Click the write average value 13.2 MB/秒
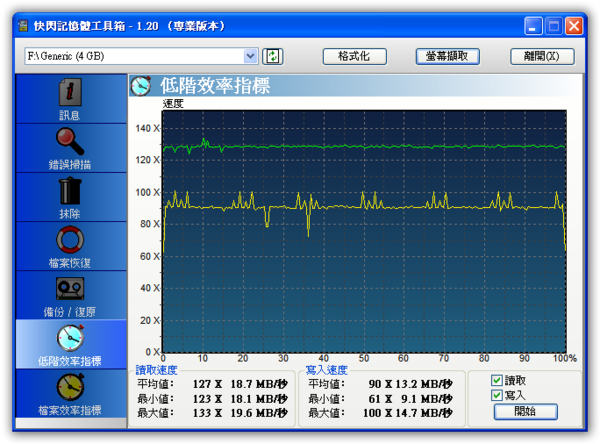The image size is (600, 444). coord(424,384)
